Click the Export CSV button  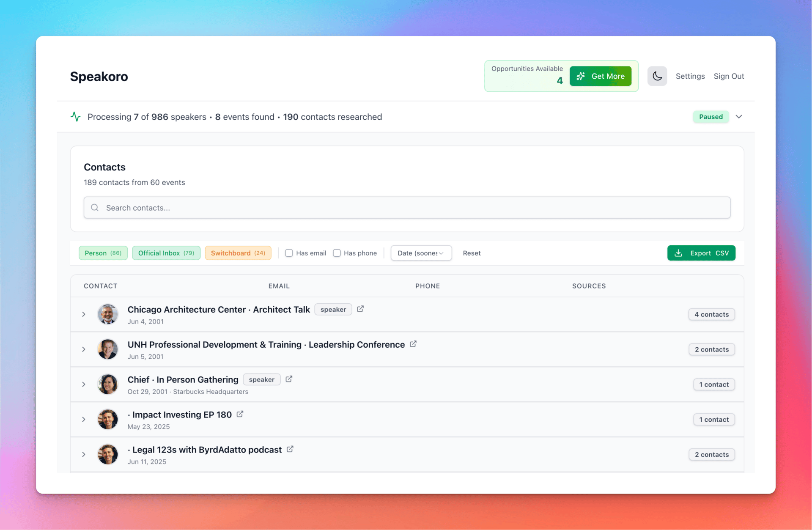[701, 253]
